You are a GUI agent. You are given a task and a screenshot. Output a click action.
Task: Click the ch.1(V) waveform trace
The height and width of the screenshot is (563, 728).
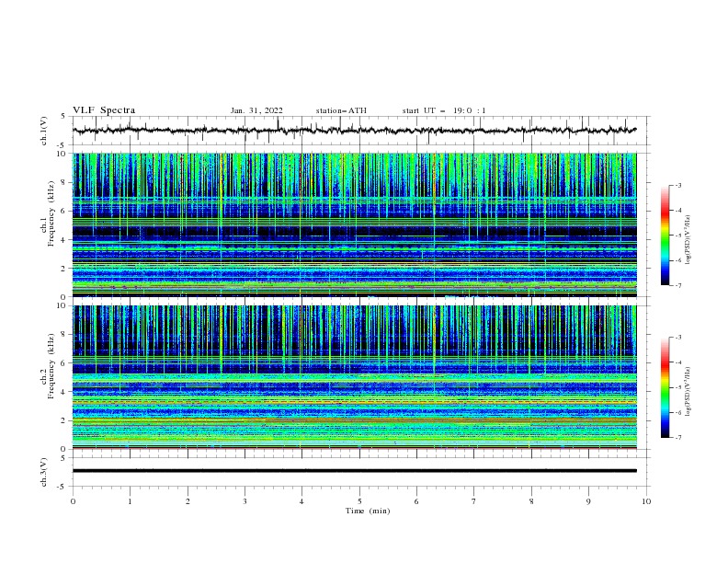[x=354, y=131]
